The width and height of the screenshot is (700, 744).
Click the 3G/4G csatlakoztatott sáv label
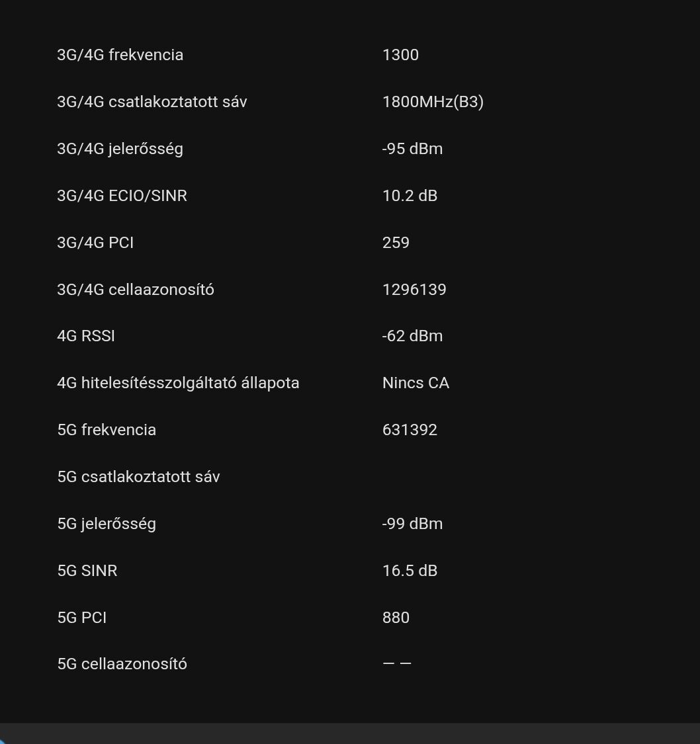152,102
